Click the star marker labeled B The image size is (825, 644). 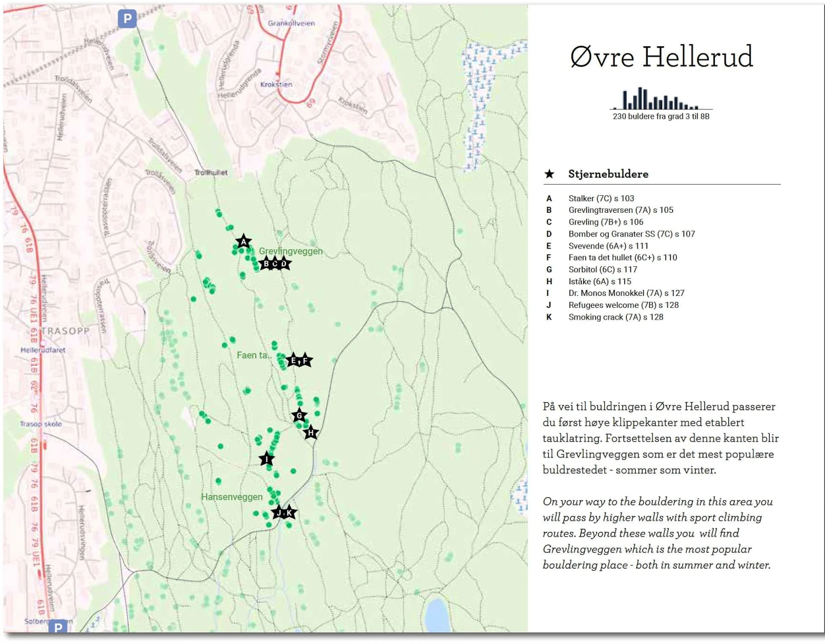point(266,264)
